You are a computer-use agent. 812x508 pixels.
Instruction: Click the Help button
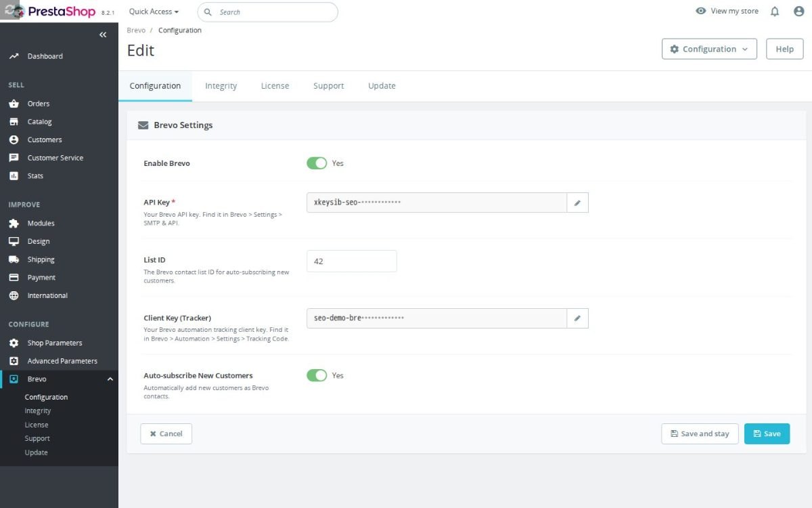pyautogui.click(x=785, y=49)
